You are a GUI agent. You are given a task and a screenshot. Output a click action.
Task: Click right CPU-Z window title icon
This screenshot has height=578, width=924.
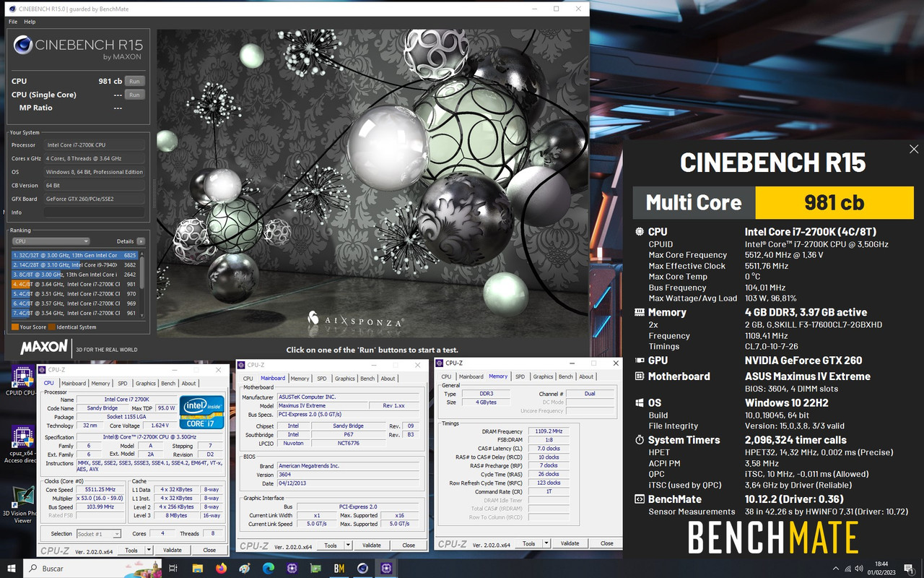point(440,363)
